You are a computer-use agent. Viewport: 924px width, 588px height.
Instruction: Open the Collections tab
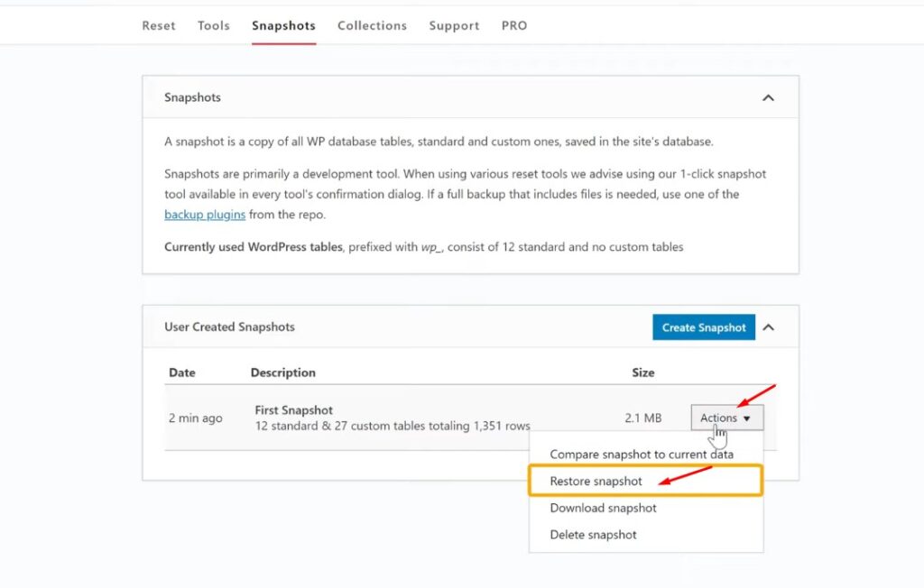point(372,25)
